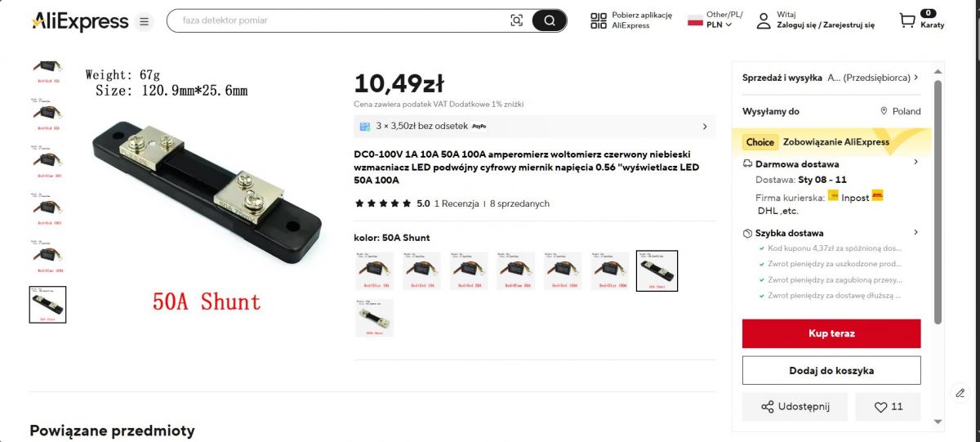Click the image search camera icon
Image resolution: width=980 pixels, height=442 pixels.
click(x=516, y=20)
